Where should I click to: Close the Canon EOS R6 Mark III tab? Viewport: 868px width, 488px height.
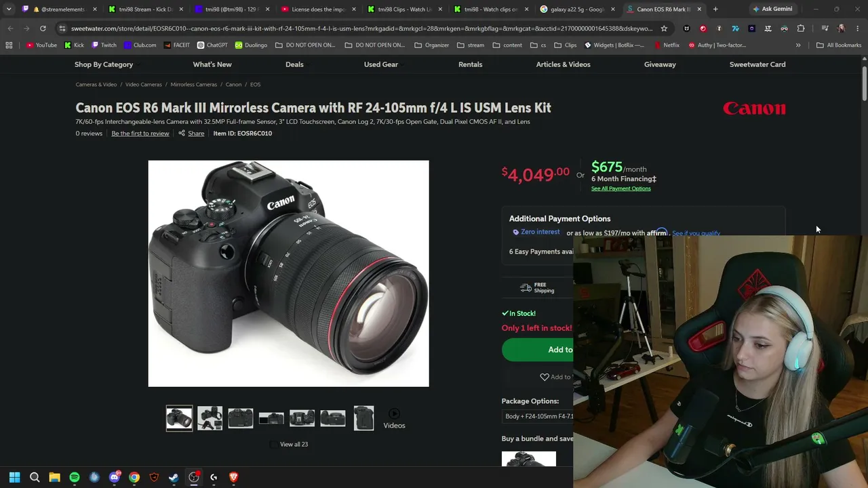point(699,9)
